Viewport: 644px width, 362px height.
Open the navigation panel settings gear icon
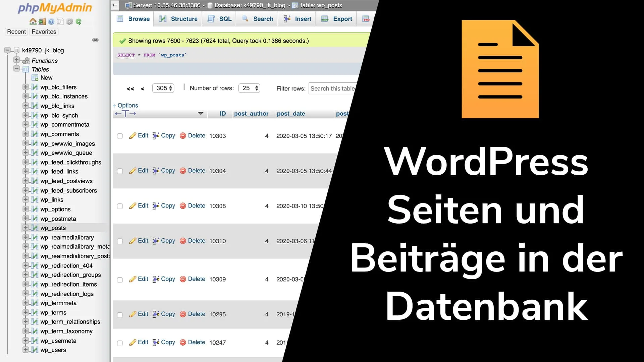click(69, 22)
